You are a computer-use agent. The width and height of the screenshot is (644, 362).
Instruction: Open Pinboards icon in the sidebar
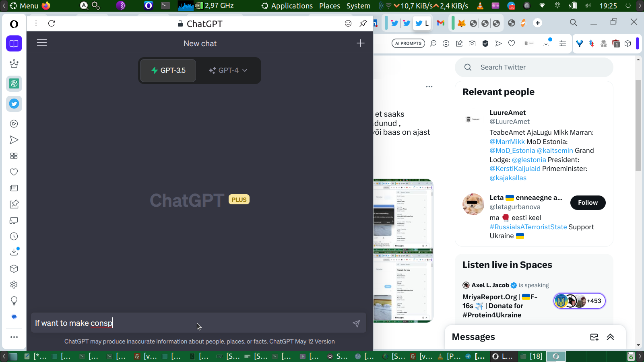tap(14, 204)
